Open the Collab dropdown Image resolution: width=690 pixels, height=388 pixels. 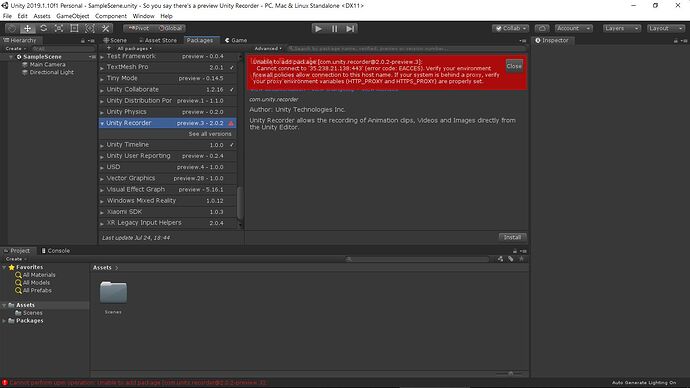point(511,28)
